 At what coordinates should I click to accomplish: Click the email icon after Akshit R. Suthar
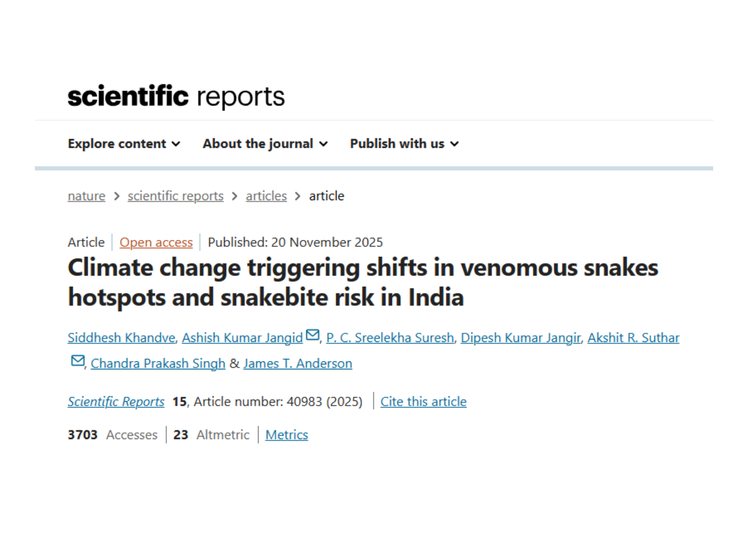click(x=78, y=360)
